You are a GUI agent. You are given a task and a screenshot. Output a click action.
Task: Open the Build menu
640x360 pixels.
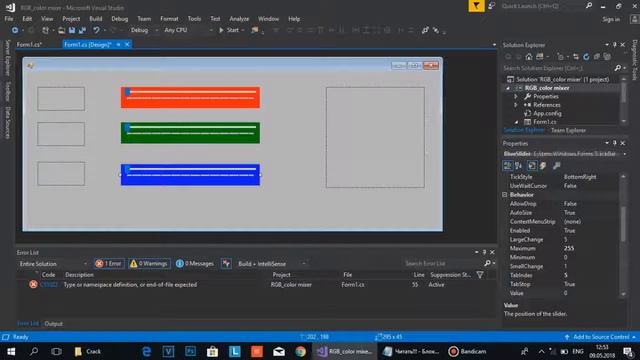[x=96, y=19]
